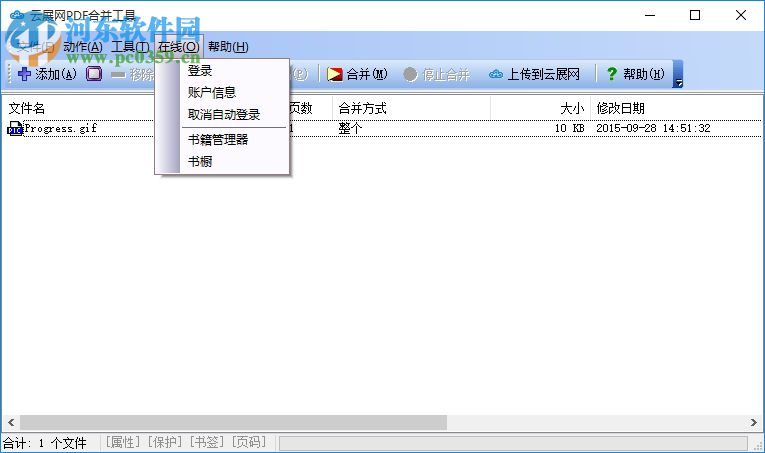Image resolution: width=765 pixels, height=453 pixels.
Task: Open the 工具(T) menu
Action: coord(130,47)
